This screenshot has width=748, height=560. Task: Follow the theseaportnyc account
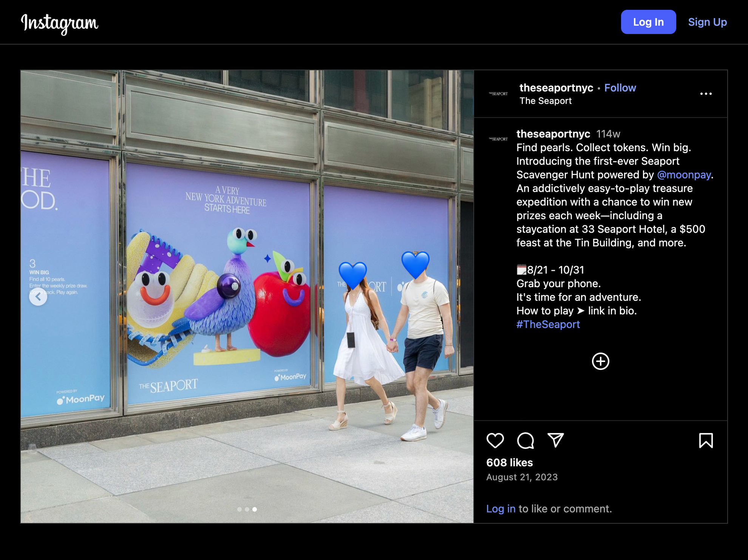620,88
